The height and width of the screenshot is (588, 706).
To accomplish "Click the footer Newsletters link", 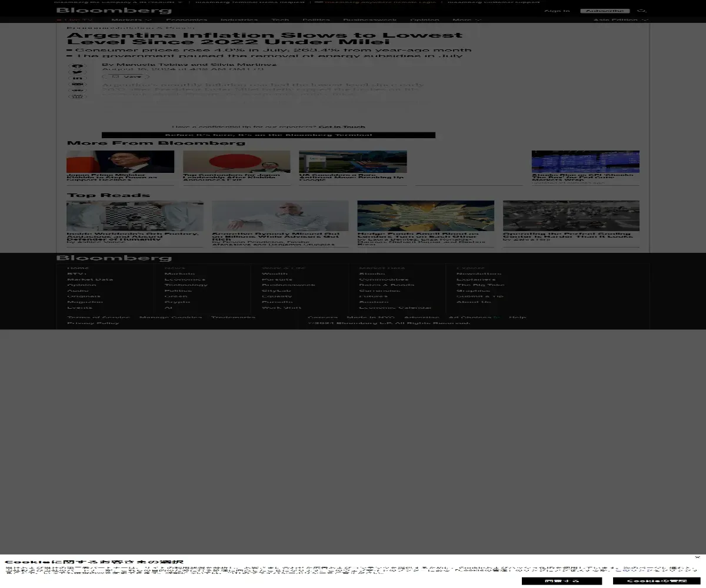I will click(479, 274).
